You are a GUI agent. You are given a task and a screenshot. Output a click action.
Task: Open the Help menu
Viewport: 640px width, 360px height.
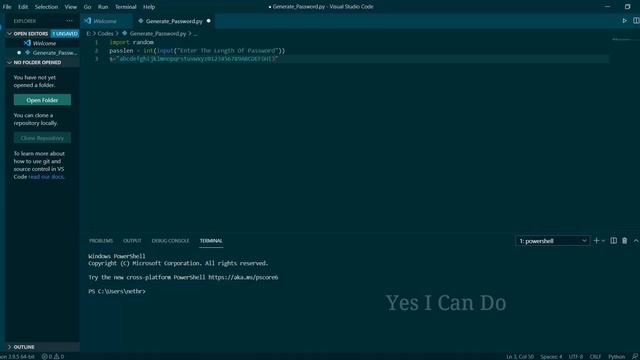tap(149, 7)
